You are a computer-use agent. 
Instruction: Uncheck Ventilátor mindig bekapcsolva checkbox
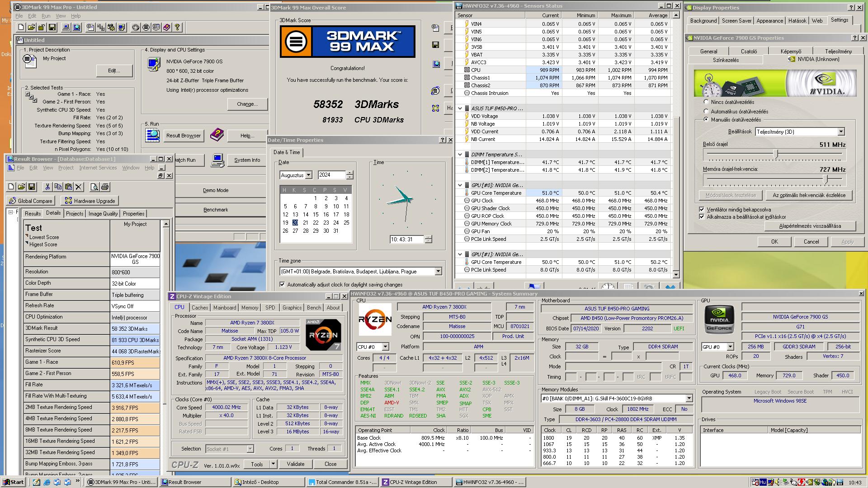pos(702,209)
